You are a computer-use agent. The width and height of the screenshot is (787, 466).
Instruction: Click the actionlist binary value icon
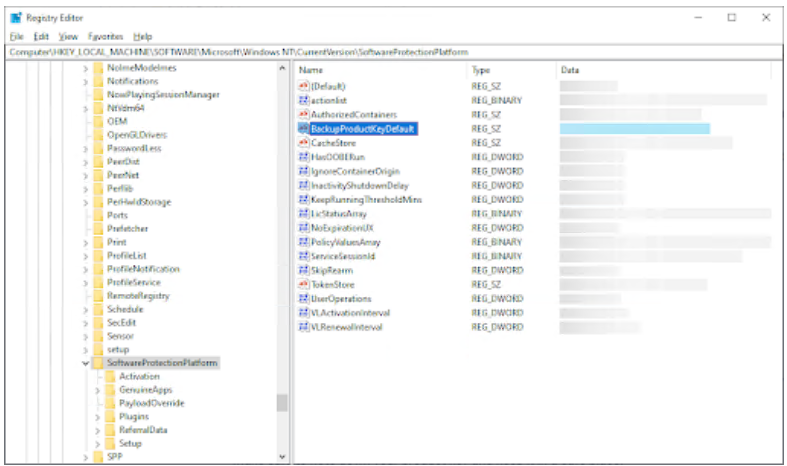pyautogui.click(x=304, y=101)
